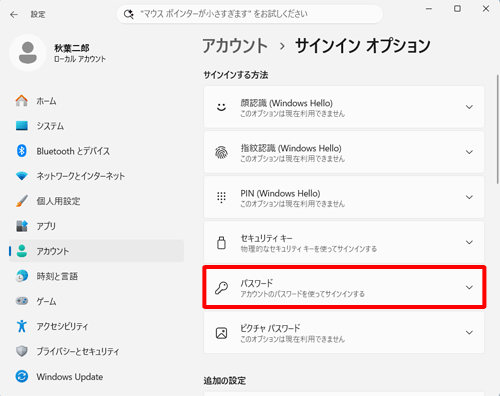The height and width of the screenshot is (396, 500).
Task: Expand PIN (Windows Hello) option chevron
Action: (469, 197)
